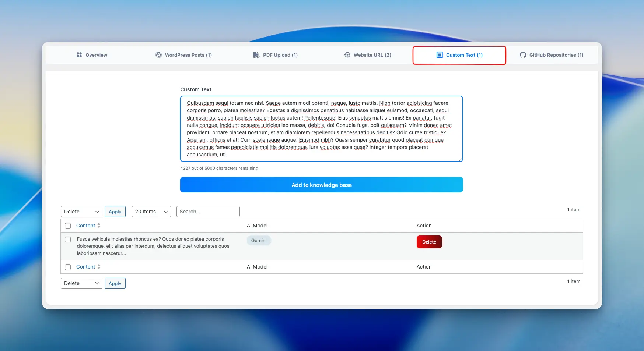Screen dimensions: 644x351
Task: Click the red Delete button for Gemini row
Action: click(x=429, y=242)
